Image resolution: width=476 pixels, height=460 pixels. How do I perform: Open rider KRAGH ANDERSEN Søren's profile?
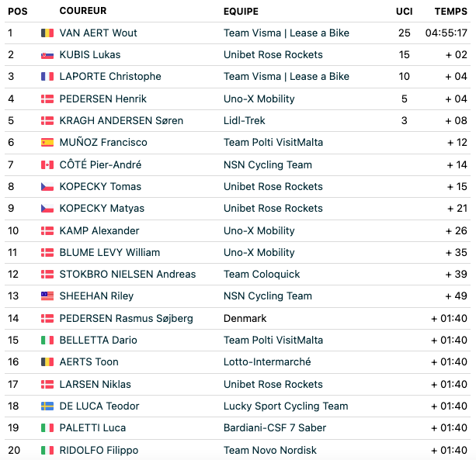pyautogui.click(x=121, y=121)
